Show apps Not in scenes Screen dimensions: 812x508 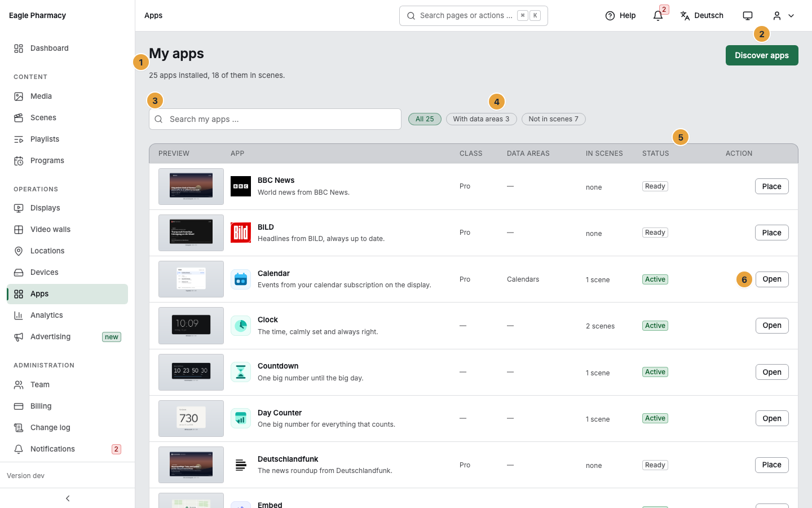(553, 119)
